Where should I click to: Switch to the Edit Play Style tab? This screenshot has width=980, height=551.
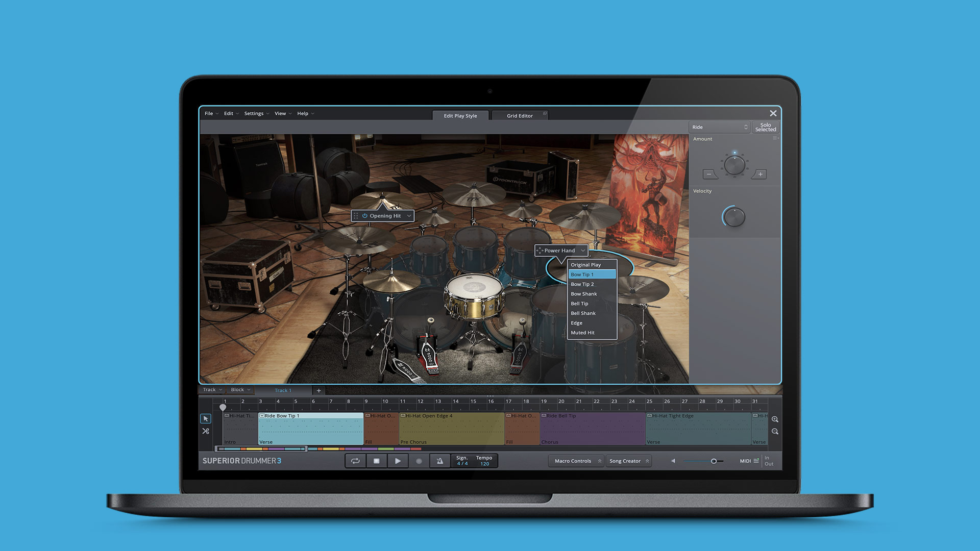click(460, 116)
